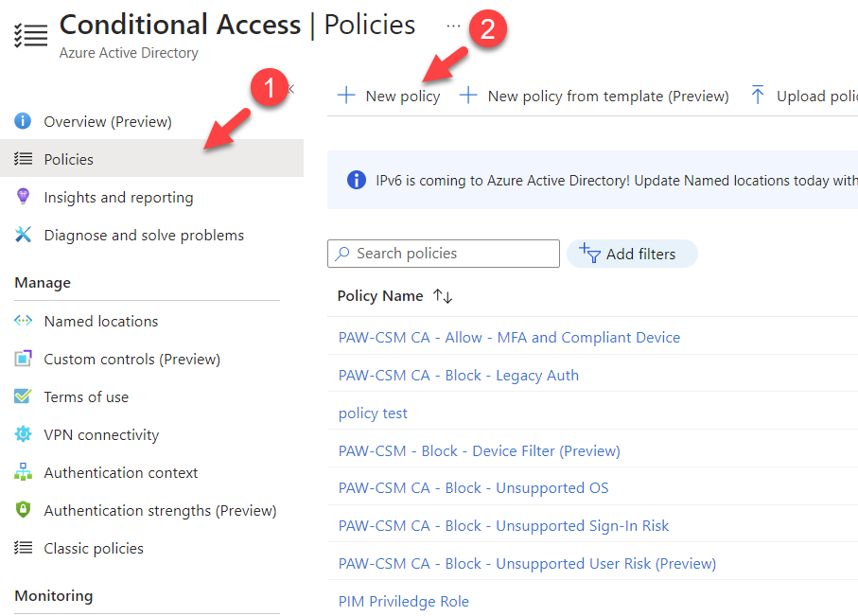The width and height of the screenshot is (858, 616).
Task: Select the Named locations icon
Action: tap(24, 321)
